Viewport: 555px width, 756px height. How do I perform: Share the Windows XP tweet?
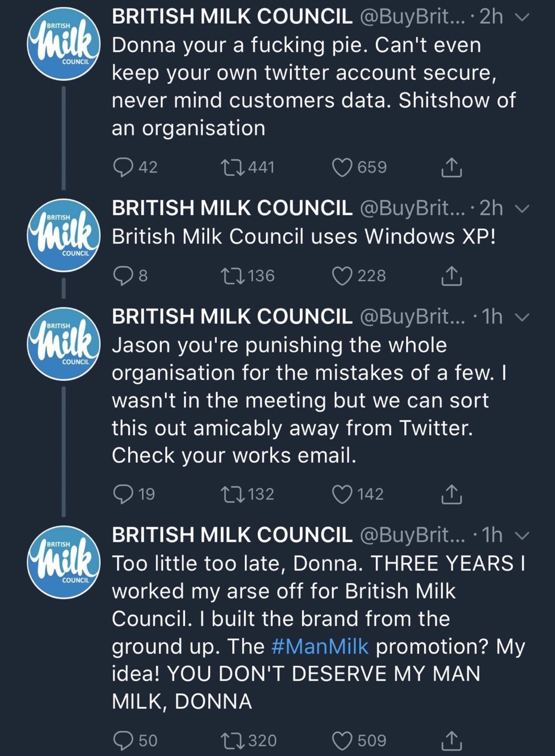[x=451, y=276]
